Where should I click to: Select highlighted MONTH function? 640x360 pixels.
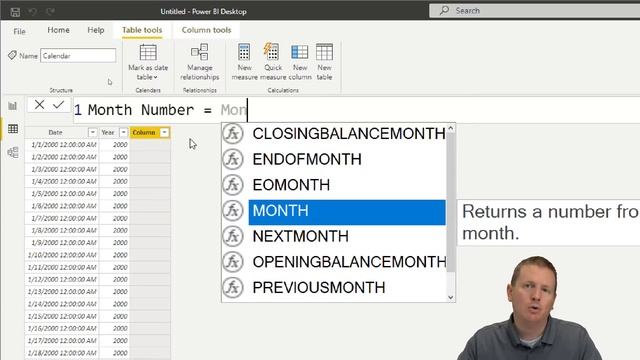coord(347,212)
